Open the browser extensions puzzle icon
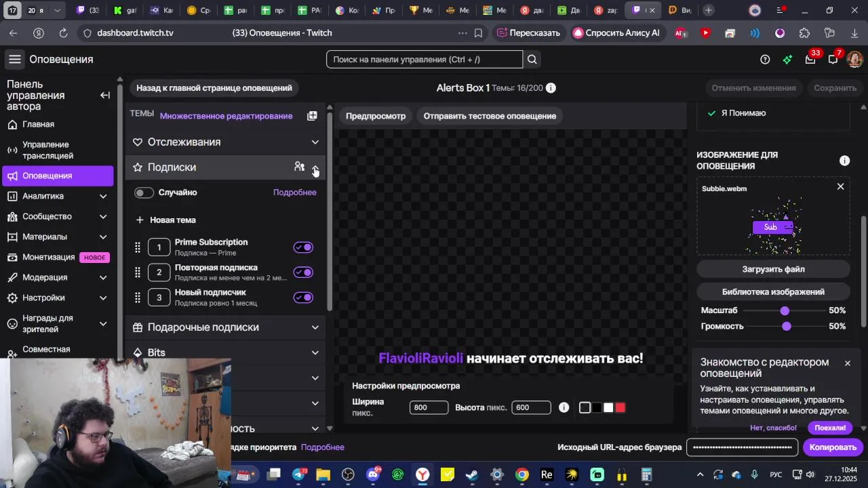This screenshot has width=868, height=488. click(804, 33)
